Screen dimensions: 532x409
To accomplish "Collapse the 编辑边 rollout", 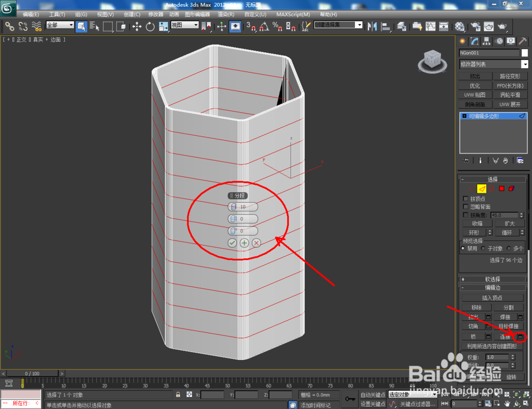I will pos(492,288).
